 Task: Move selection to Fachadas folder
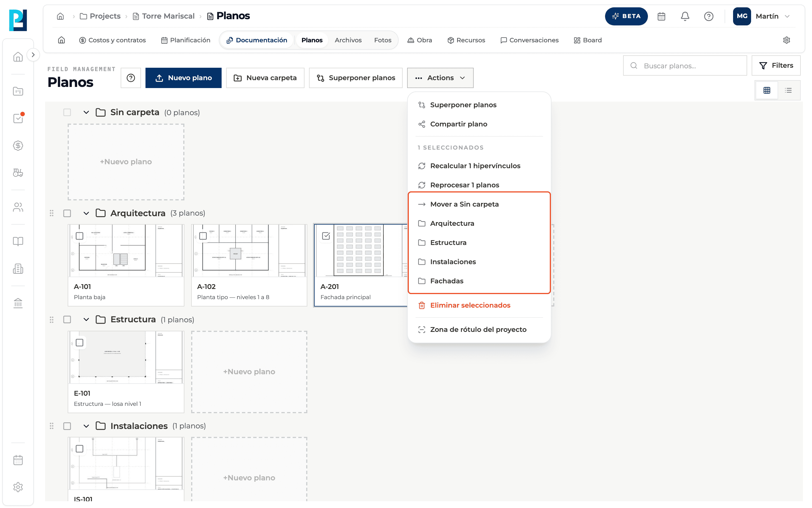[x=479, y=281]
